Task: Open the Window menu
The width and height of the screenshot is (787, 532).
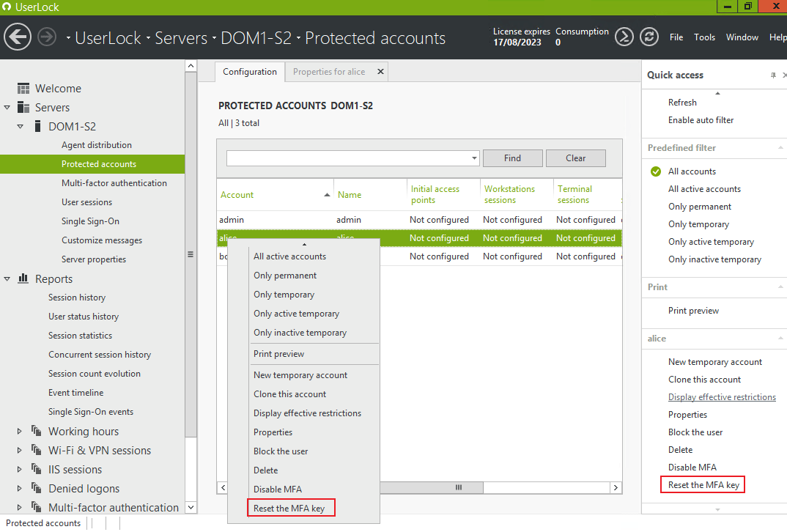Action: click(742, 37)
